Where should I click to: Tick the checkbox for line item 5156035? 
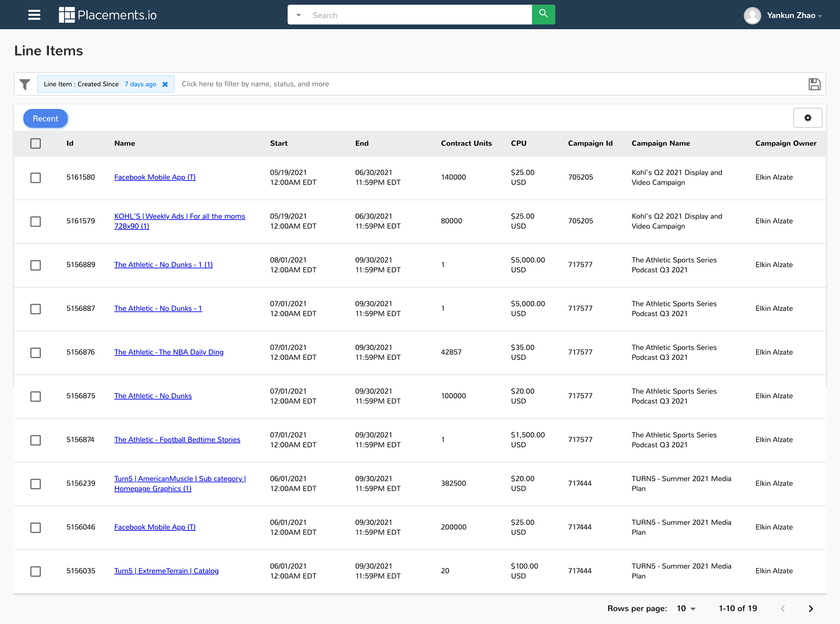coord(35,571)
